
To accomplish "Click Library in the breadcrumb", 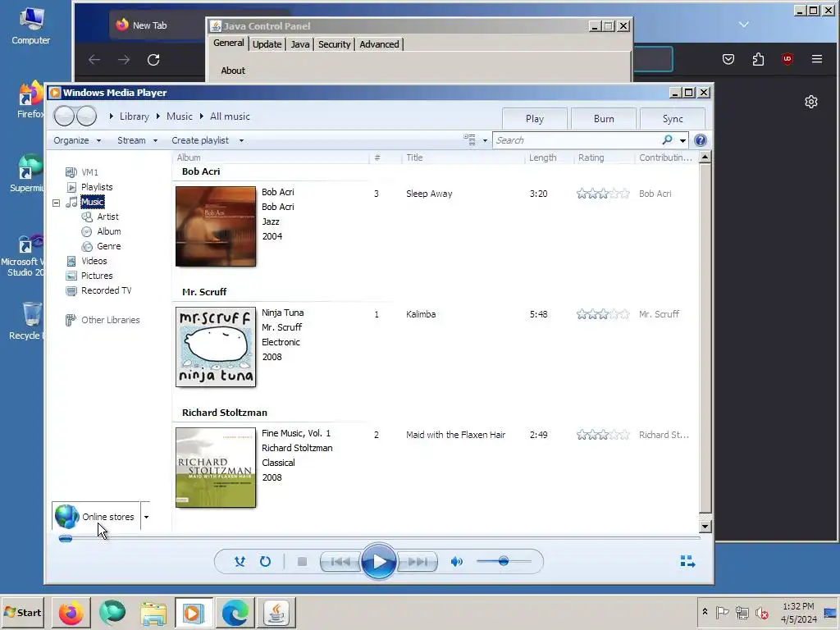I will (x=134, y=116).
